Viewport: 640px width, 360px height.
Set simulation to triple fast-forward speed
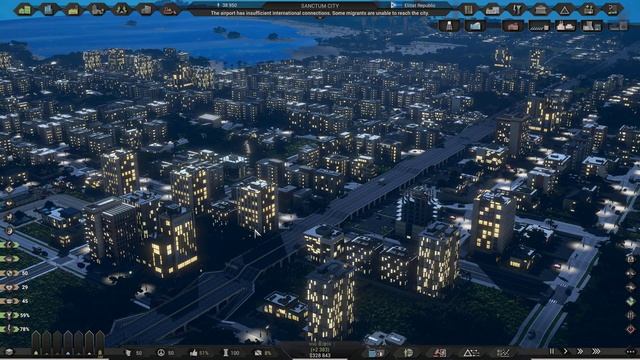596,351
